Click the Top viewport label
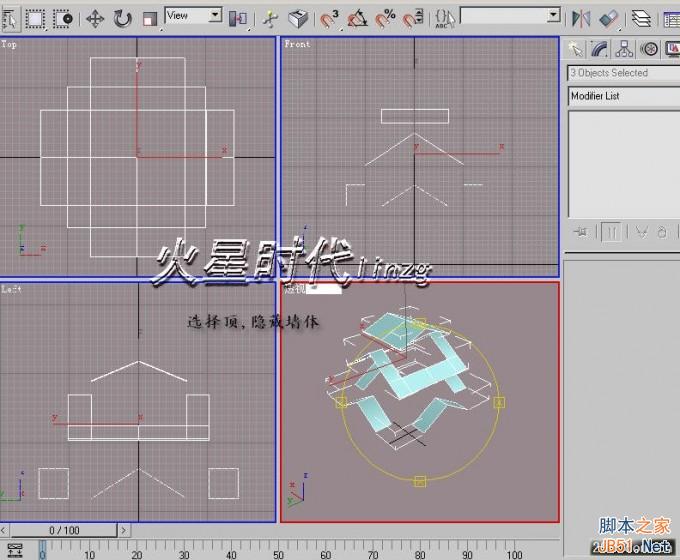The height and width of the screenshot is (560, 680). click(9, 44)
